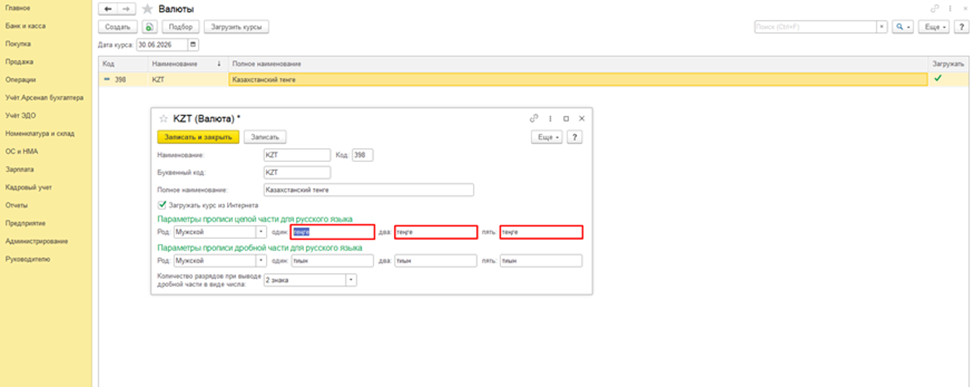Click дробной части пять field

click(x=541, y=261)
